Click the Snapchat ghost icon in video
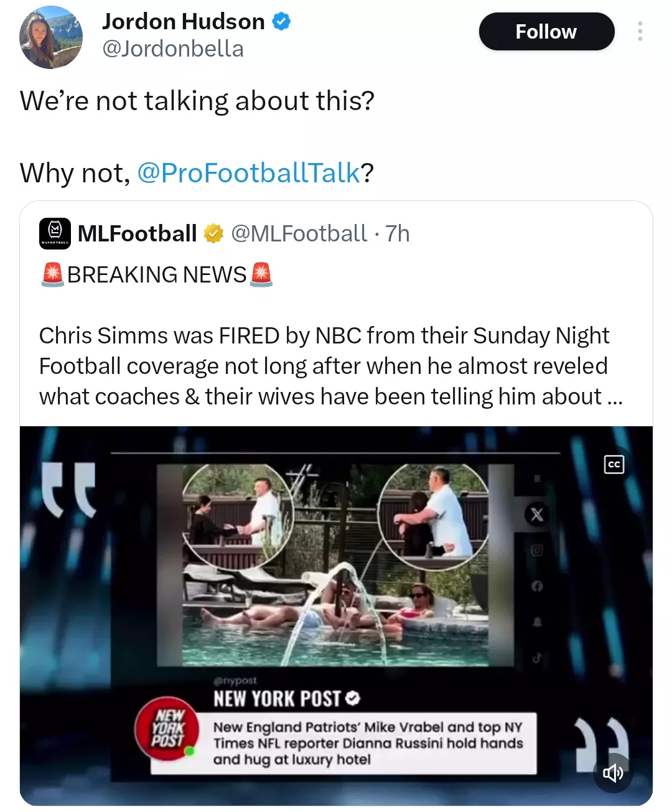672x812 pixels. coord(537,622)
